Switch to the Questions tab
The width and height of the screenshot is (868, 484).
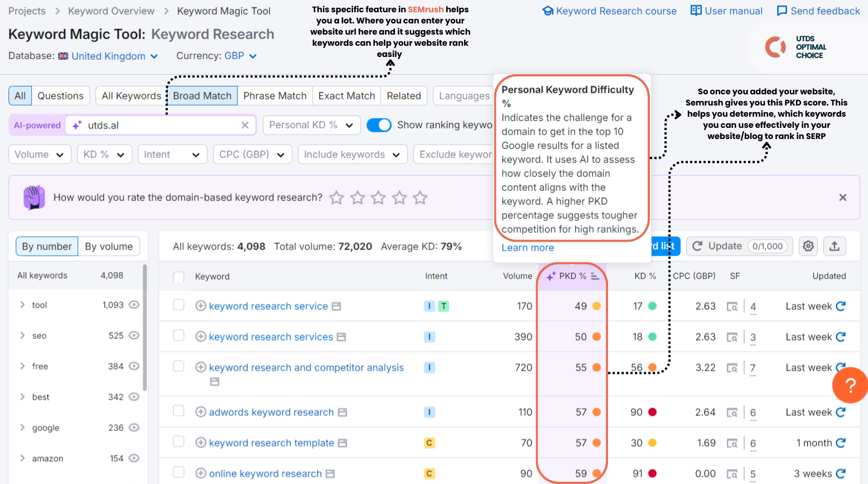click(60, 95)
